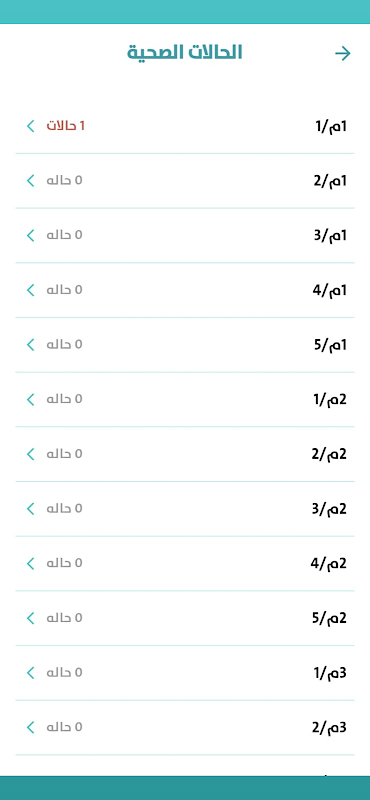Open chevron for class 2م/2
Viewport: 370px width, 800px height.
(x=31, y=454)
